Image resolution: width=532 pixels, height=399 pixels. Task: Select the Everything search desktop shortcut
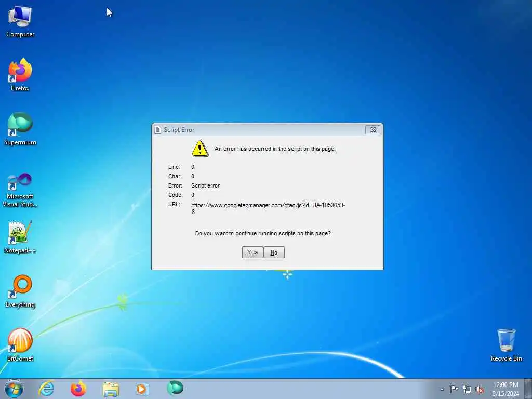(20, 291)
